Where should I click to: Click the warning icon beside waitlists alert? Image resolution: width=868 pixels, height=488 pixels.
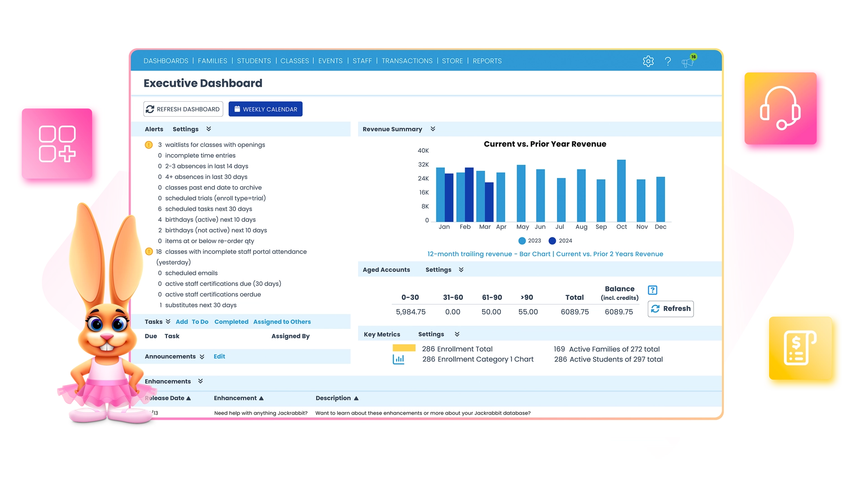pos(148,145)
